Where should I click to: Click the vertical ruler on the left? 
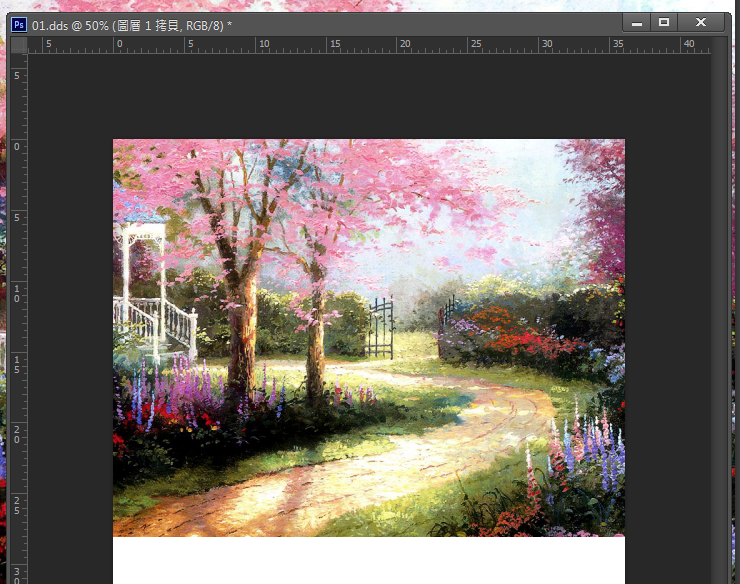pos(19,319)
